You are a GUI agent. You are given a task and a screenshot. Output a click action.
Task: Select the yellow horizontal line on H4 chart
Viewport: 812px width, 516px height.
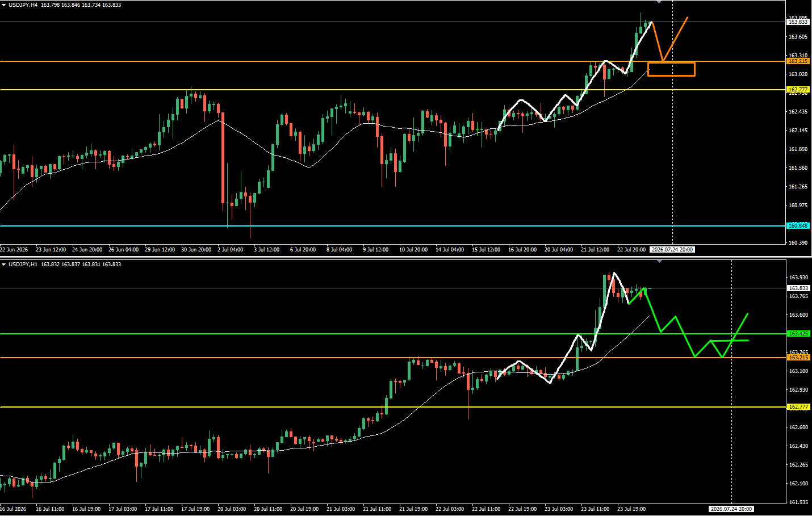tap(392, 90)
